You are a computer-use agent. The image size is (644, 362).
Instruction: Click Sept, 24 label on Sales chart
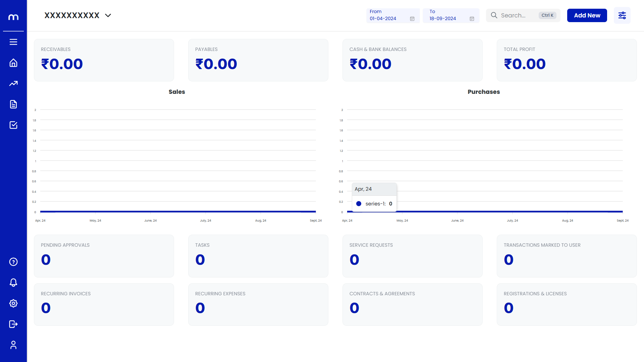tap(316, 221)
